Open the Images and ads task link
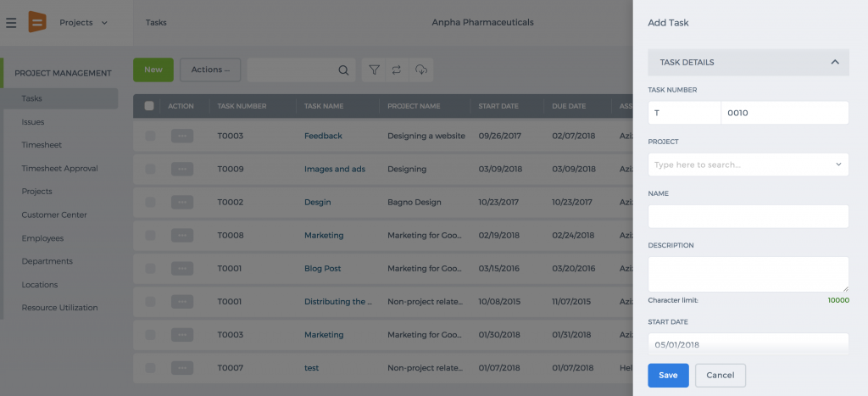The width and height of the screenshot is (868, 396). 335,169
